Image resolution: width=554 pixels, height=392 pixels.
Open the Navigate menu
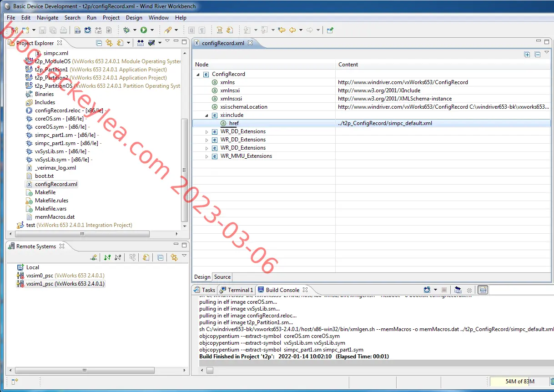(48, 18)
